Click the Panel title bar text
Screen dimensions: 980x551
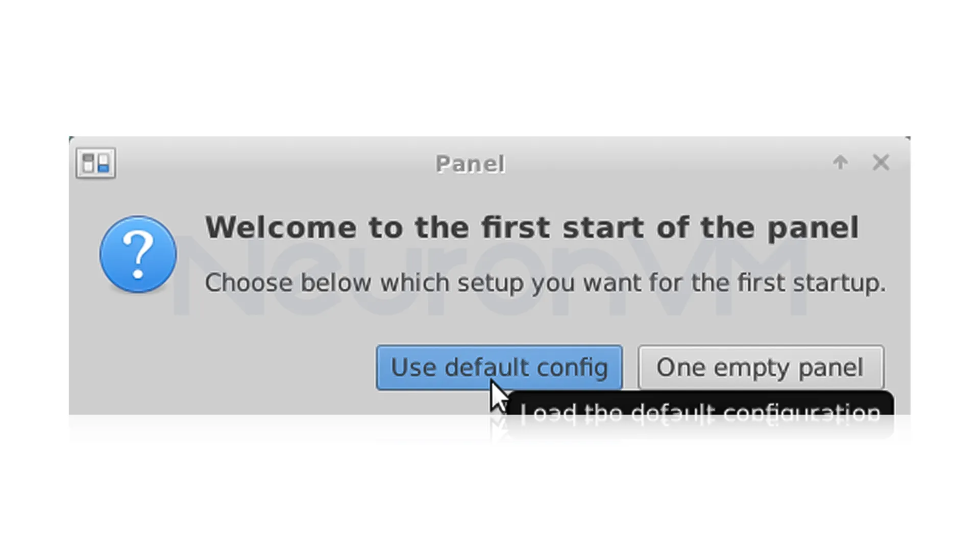tap(470, 164)
